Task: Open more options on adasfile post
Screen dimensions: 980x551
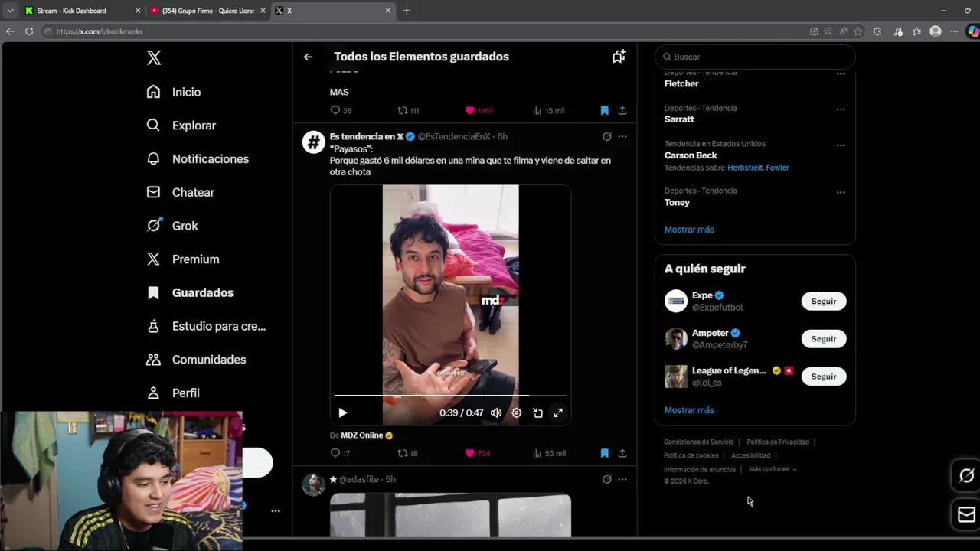Action: point(622,479)
